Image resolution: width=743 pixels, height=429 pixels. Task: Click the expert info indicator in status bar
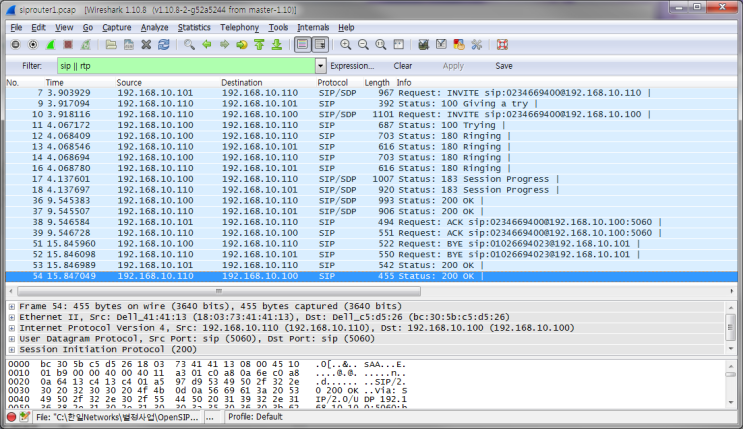pyautogui.click(x=11, y=417)
